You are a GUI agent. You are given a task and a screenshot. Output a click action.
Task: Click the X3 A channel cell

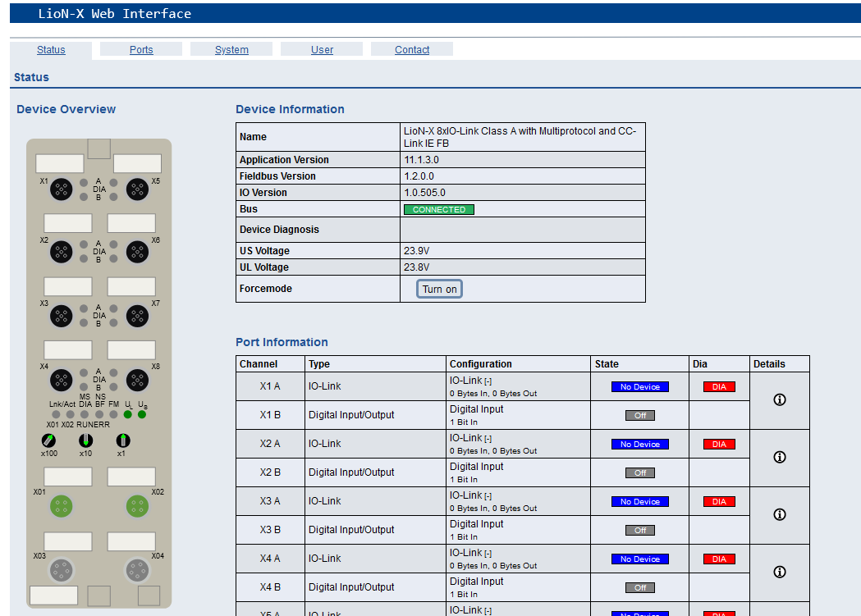click(x=270, y=501)
